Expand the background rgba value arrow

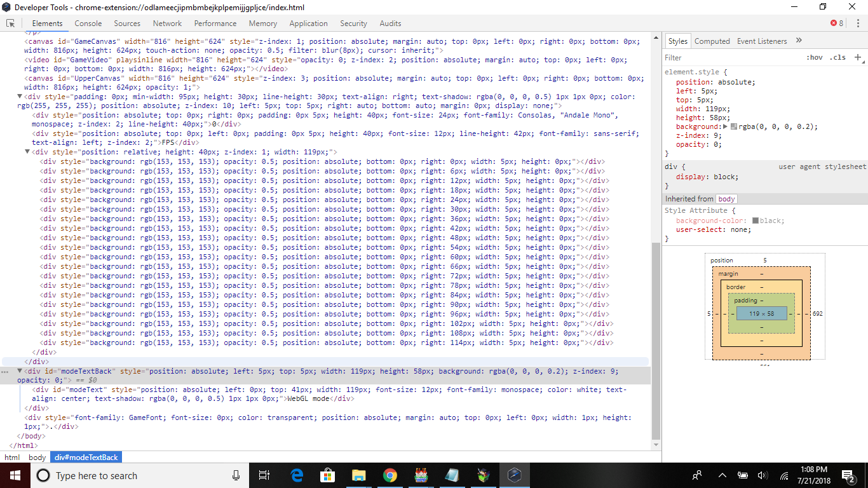click(726, 126)
